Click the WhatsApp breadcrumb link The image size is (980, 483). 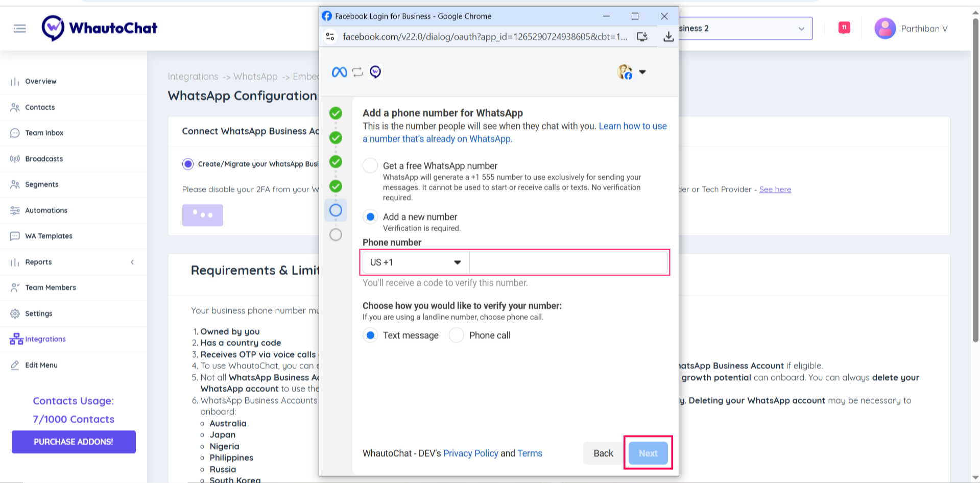pyautogui.click(x=255, y=77)
